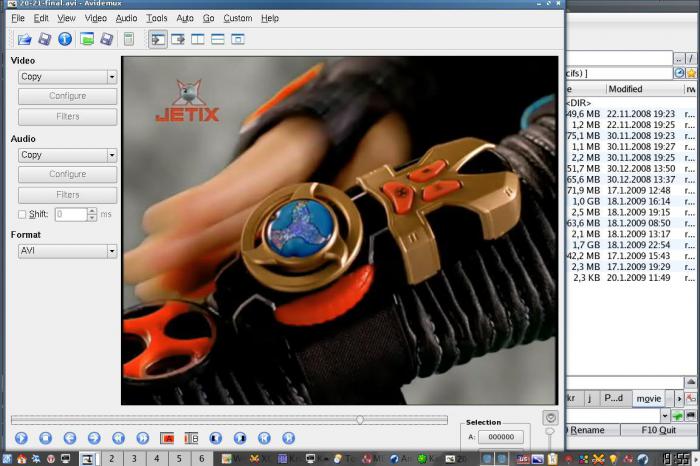Click the Play button in the playback controls
Viewport: 700px width, 466px height.
click(21, 438)
